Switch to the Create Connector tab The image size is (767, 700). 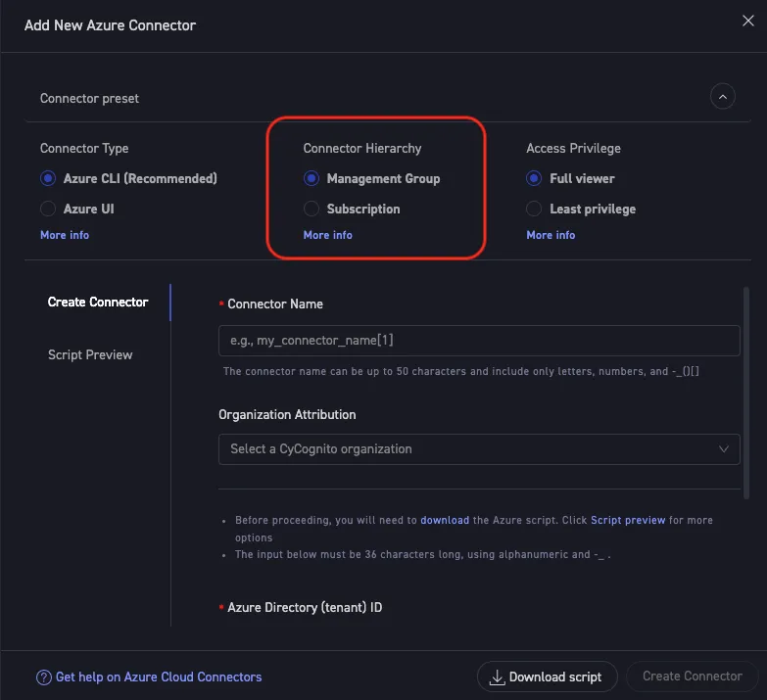coord(98,303)
